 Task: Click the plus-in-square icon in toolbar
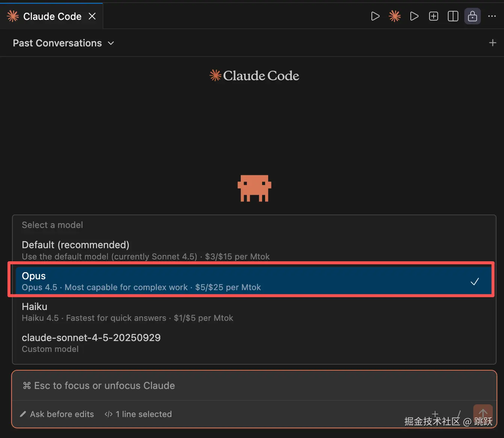(x=434, y=16)
